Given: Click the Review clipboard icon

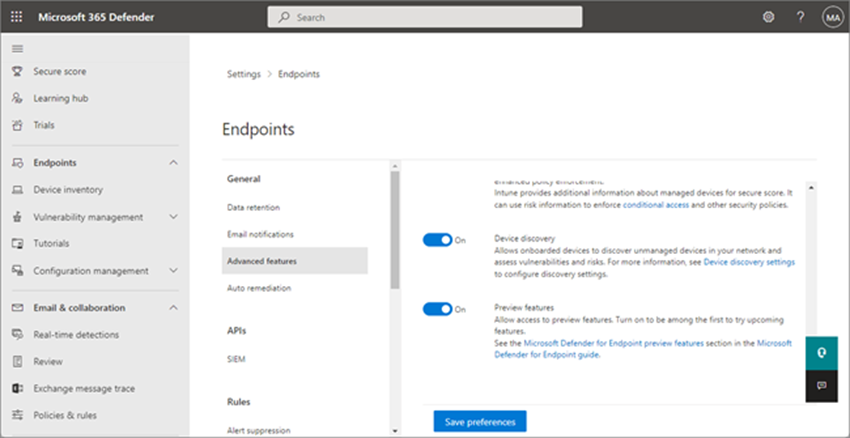Looking at the screenshot, I should [17, 362].
